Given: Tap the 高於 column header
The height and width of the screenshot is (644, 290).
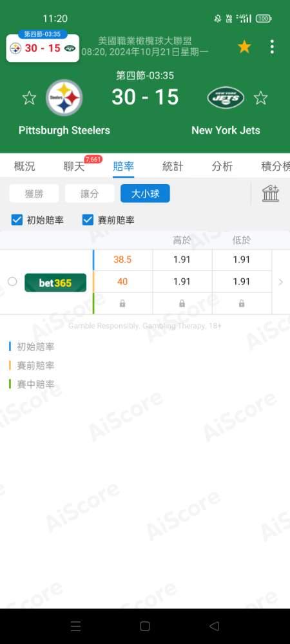Looking at the screenshot, I should [x=182, y=240].
